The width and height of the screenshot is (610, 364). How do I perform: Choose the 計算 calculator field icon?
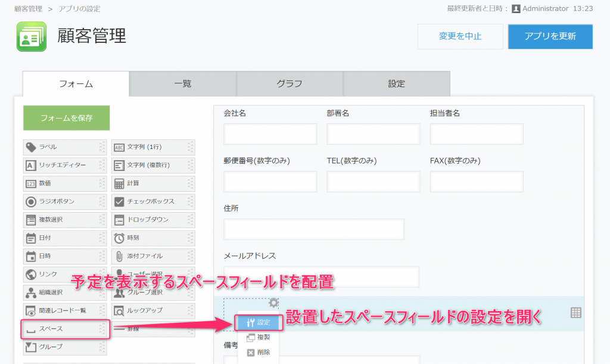coord(119,183)
